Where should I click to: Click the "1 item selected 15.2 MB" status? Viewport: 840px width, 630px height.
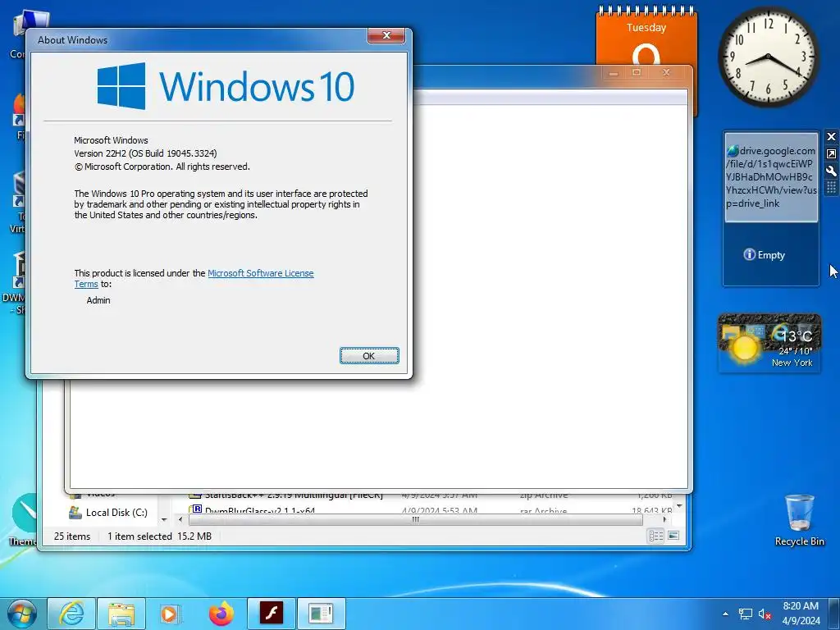[159, 536]
